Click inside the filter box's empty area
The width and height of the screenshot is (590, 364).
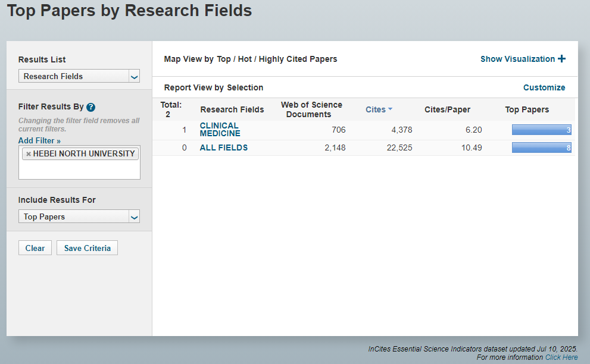click(x=79, y=170)
